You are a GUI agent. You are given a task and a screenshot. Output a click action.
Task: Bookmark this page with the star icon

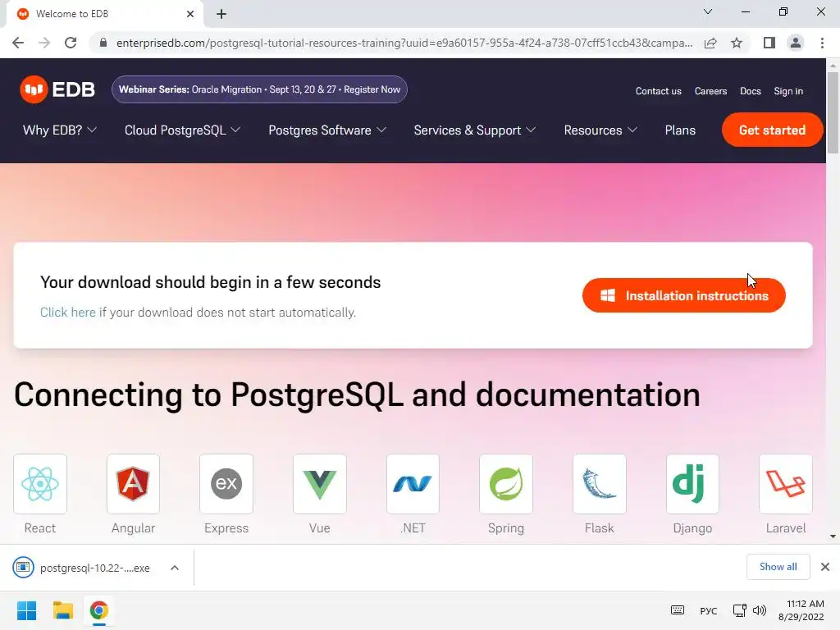737,43
